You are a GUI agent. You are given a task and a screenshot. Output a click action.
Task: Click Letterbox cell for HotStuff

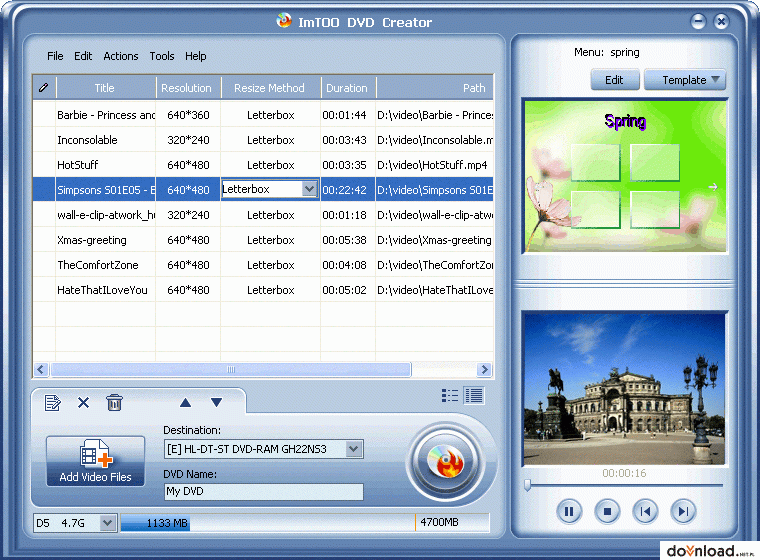coord(270,165)
